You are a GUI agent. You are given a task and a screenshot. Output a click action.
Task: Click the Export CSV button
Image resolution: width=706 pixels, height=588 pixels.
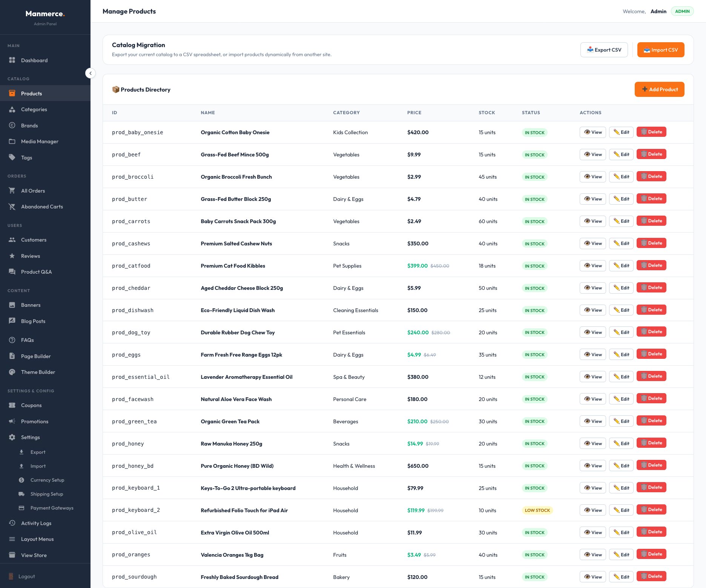[x=604, y=50]
